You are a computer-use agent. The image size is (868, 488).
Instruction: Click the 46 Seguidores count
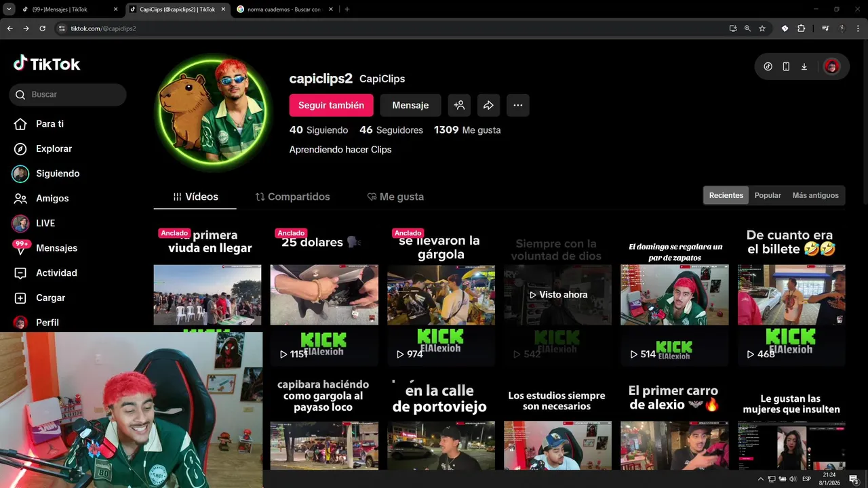point(391,130)
